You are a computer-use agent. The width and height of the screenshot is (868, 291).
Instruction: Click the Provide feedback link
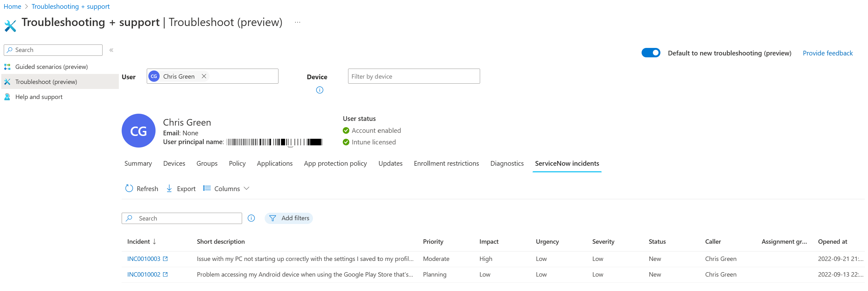(x=828, y=53)
